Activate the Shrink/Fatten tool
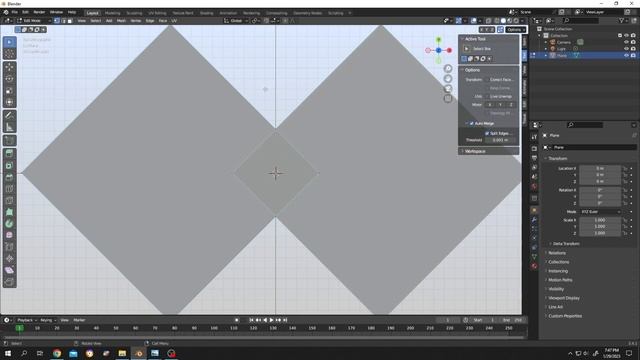 [9, 259]
